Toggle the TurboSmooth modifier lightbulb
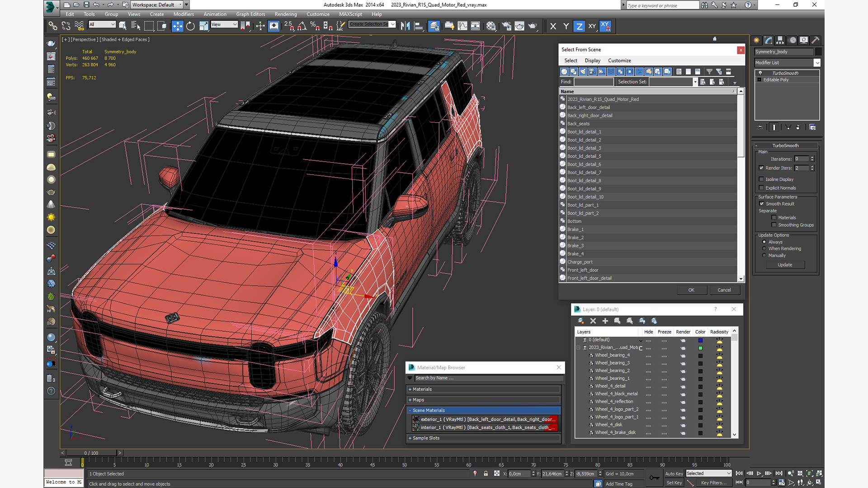This screenshot has height=488, width=868. point(760,73)
